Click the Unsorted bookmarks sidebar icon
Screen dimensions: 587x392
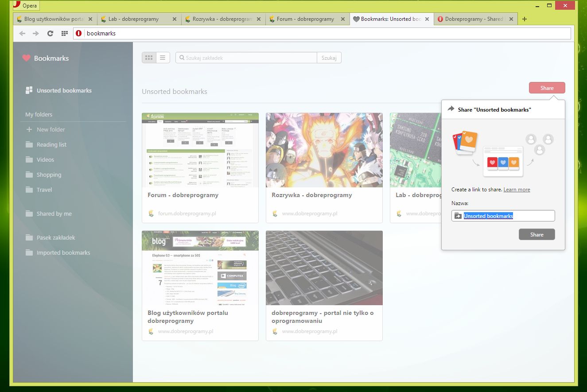click(29, 90)
